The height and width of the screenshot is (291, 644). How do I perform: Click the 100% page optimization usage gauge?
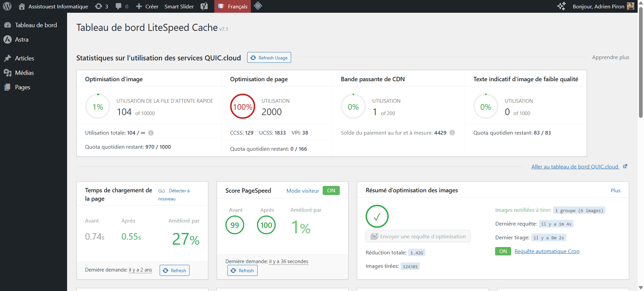243,107
